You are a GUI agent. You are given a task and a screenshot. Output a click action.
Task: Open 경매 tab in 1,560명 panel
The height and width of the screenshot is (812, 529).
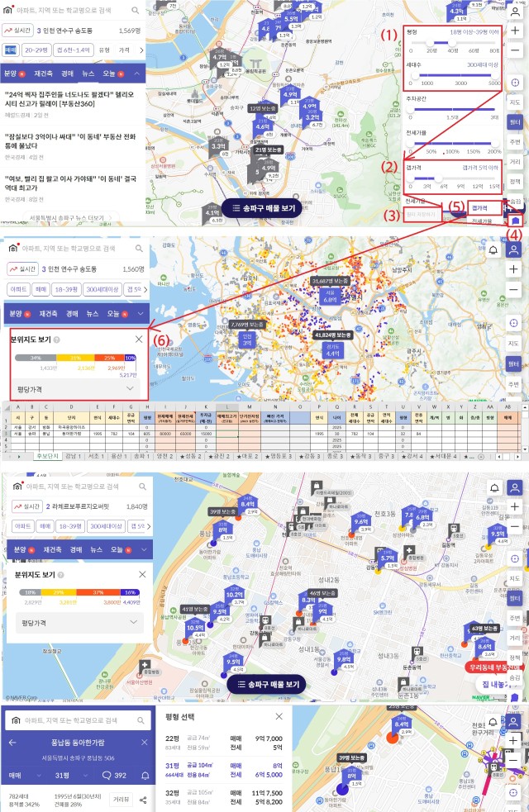pyautogui.click(x=72, y=314)
